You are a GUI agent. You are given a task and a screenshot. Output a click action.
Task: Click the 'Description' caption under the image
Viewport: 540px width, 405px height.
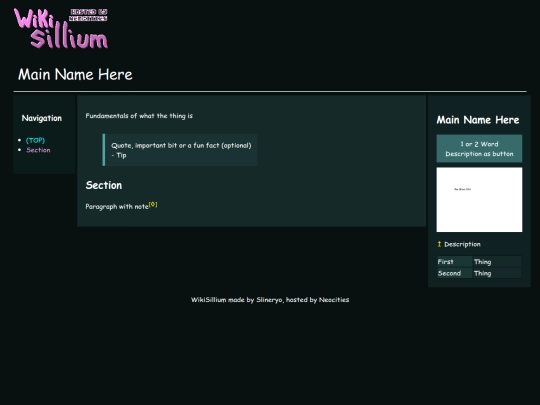(462, 244)
